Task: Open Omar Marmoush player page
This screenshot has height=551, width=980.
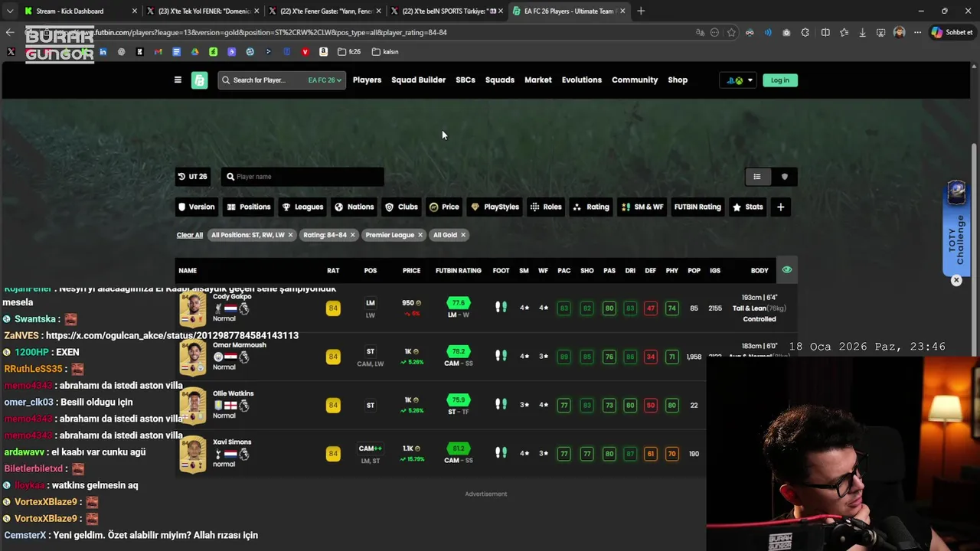Action: point(240,345)
